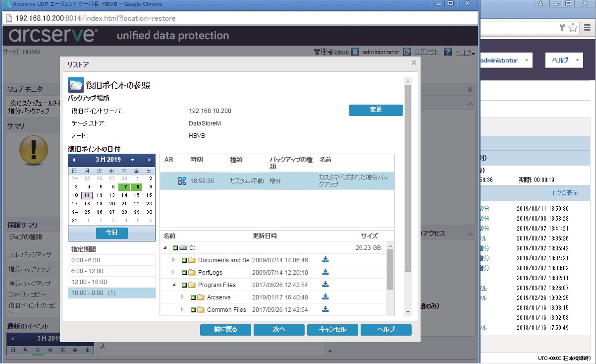Select the 12:00 - 18:00 time range

pyautogui.click(x=112, y=282)
